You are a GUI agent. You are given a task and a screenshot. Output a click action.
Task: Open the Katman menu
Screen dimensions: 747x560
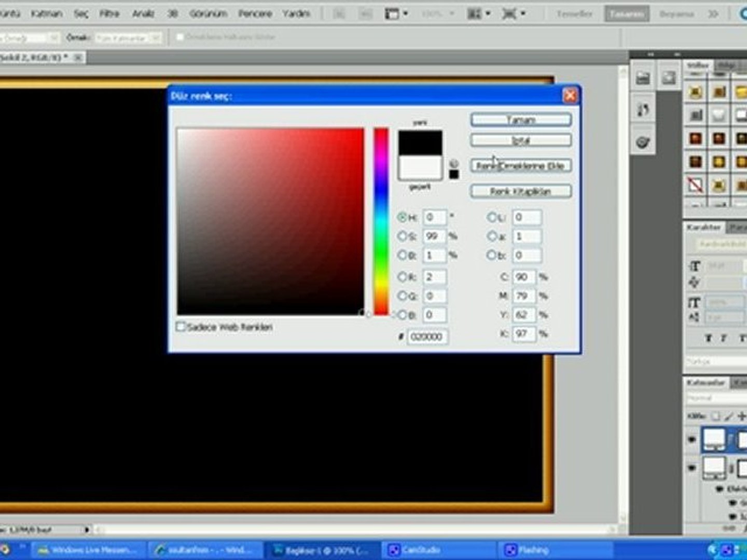(x=46, y=14)
